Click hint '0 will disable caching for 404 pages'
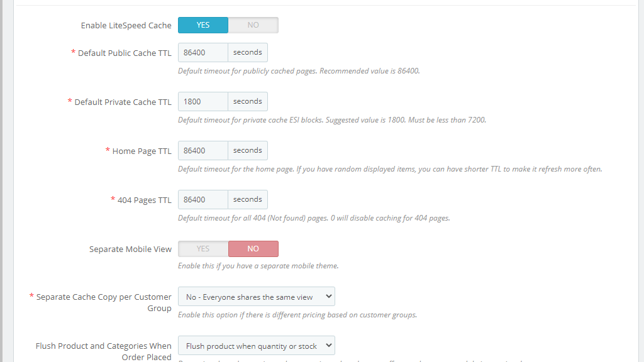 390,218
